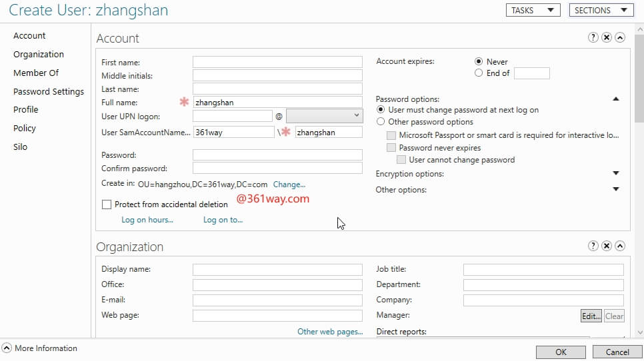Open the UPN suffix domain dropdown

[x=323, y=116]
